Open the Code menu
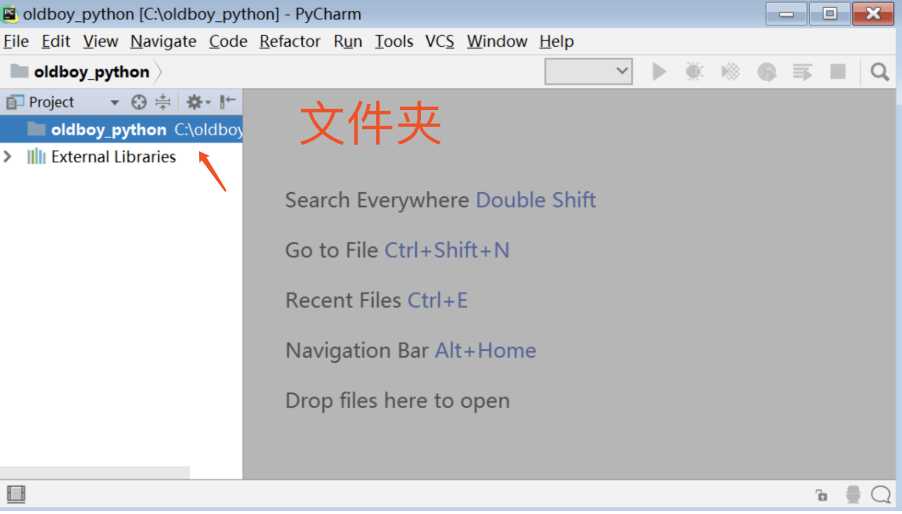The height and width of the screenshot is (514, 902). coord(228,41)
